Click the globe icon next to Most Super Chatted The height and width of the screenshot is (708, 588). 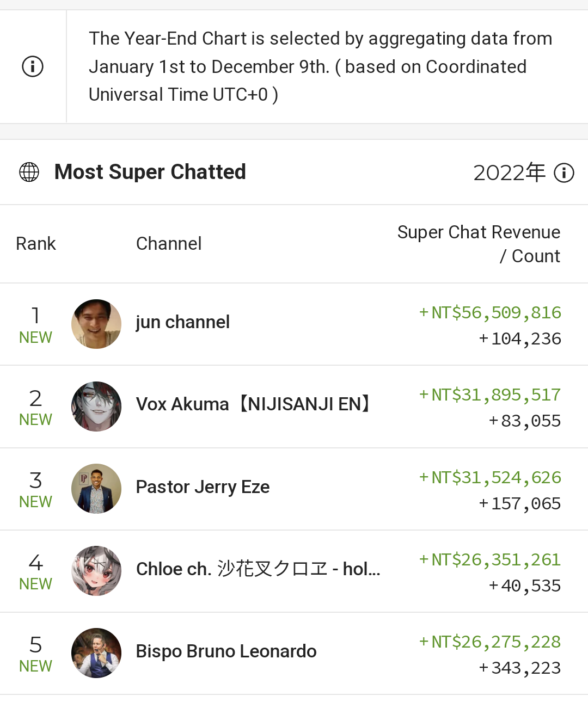29,172
